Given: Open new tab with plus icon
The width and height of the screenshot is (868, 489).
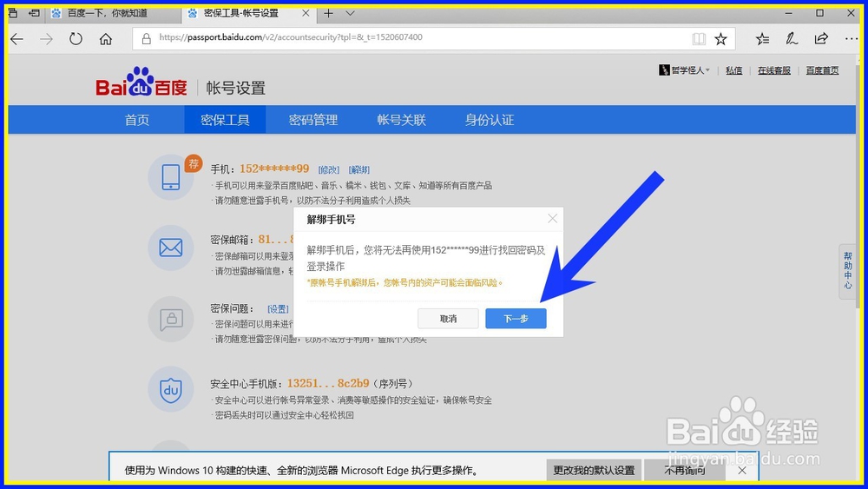Looking at the screenshot, I should (x=329, y=13).
